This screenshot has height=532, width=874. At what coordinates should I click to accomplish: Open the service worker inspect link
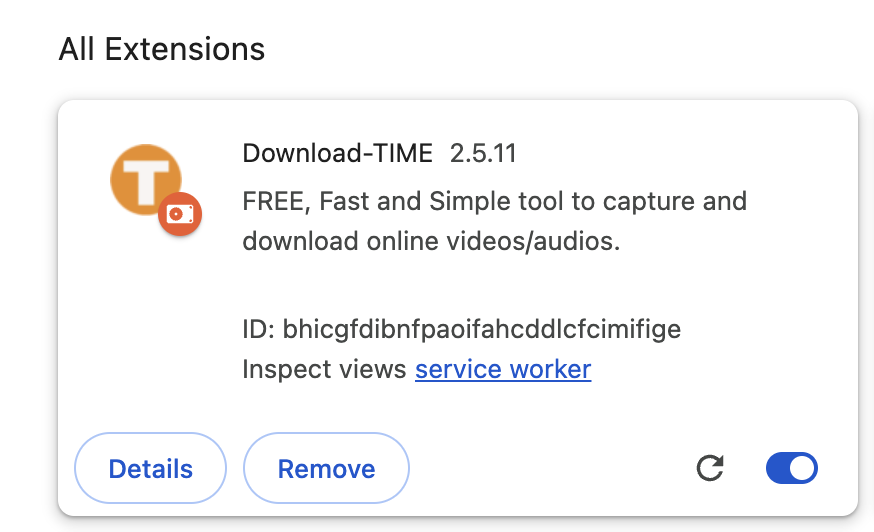pyautogui.click(x=503, y=370)
